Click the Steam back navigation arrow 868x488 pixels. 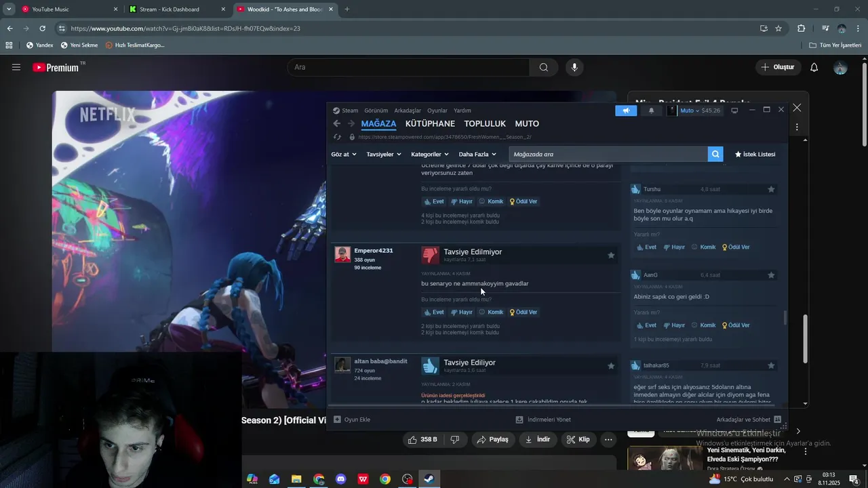(x=337, y=123)
